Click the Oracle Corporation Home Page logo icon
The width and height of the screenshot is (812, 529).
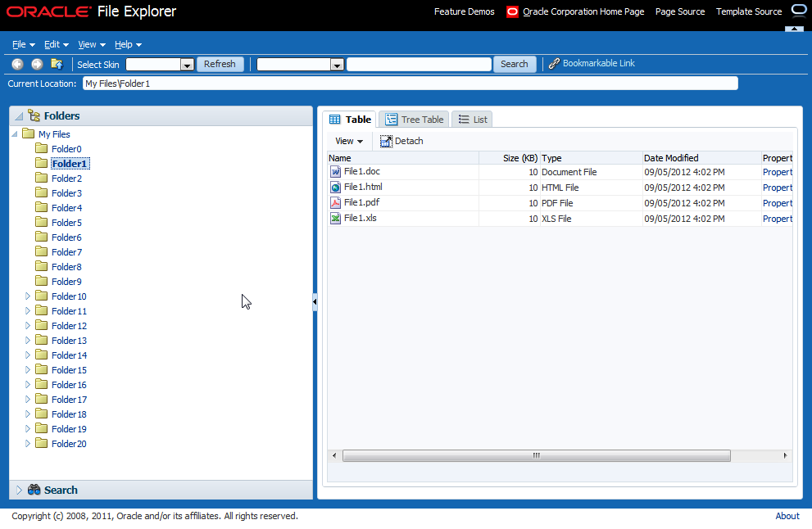(512, 11)
